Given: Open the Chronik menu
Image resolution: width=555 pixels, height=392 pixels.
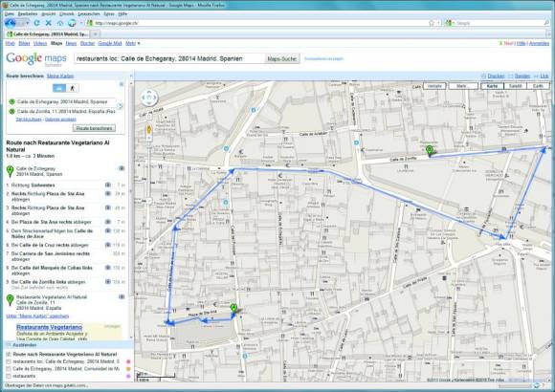Looking at the screenshot, I should click(x=67, y=13).
